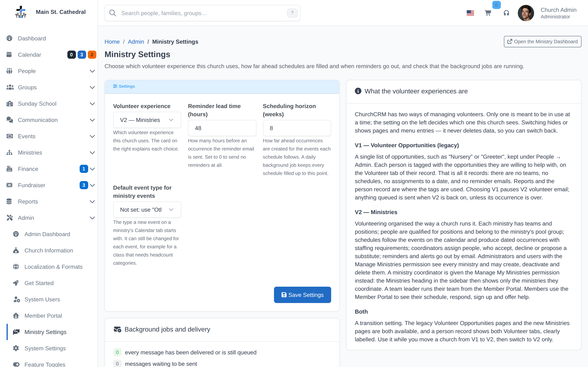Viewport: 588px width, 367px height.
Task: Click the System Settings gear icon
Action: [x=16, y=348]
